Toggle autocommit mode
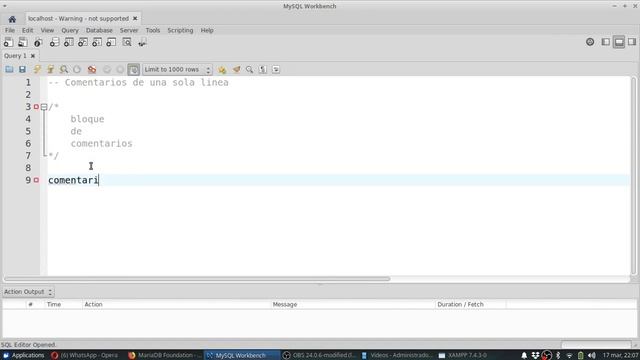The image size is (640, 360). pos(133,69)
